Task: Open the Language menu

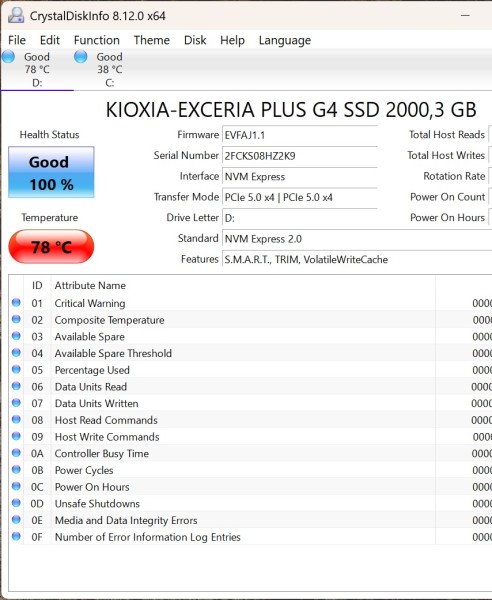Action: (x=285, y=41)
